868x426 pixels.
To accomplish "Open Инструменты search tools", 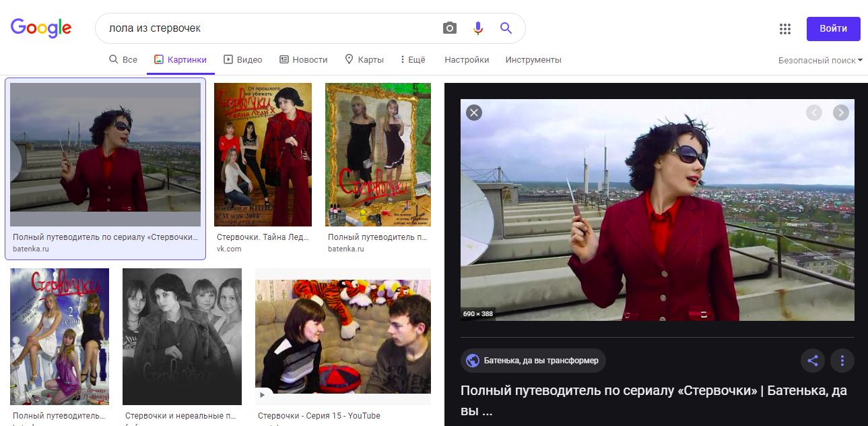I will click(533, 60).
